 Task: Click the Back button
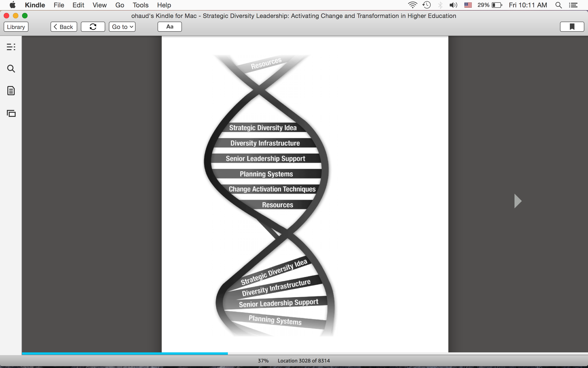point(64,27)
